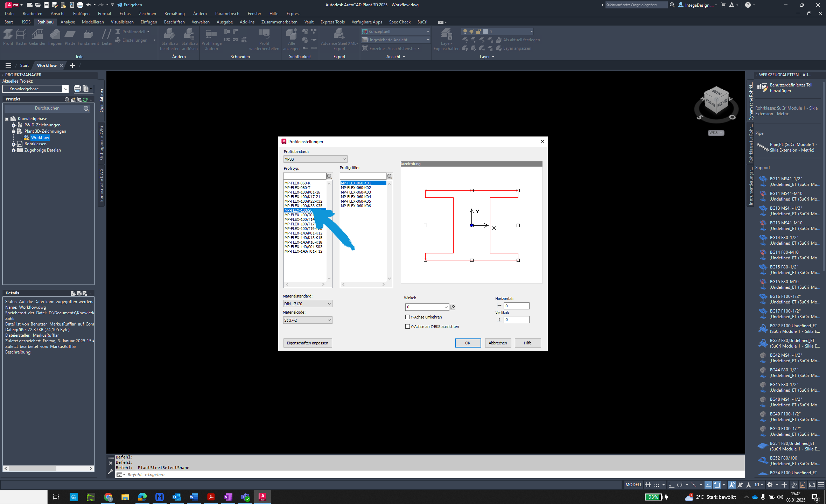This screenshot has height=504, width=826.
Task: Open the Analyse menu tab
Action: pyautogui.click(x=67, y=22)
